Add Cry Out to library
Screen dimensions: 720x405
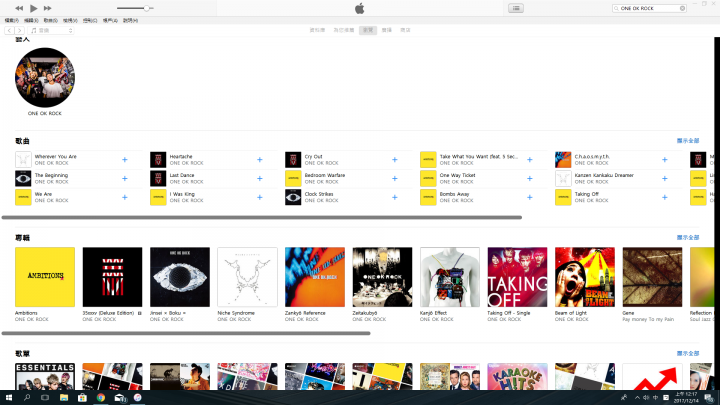[x=394, y=160]
